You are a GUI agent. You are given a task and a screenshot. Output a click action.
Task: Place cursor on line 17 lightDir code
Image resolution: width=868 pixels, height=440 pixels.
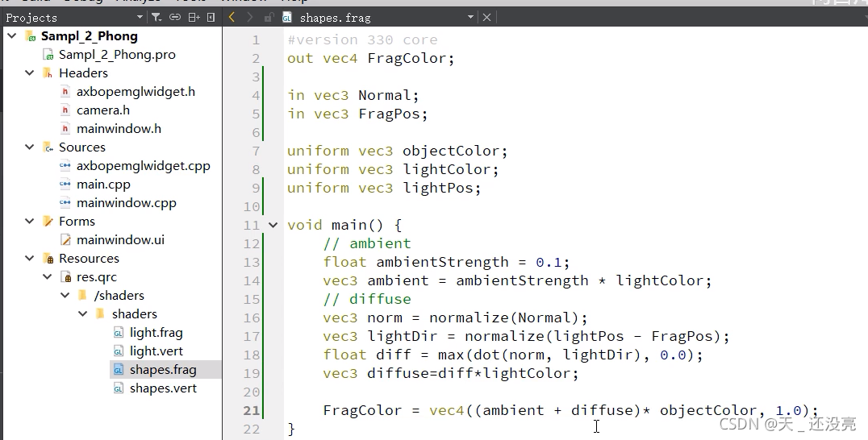[524, 337]
